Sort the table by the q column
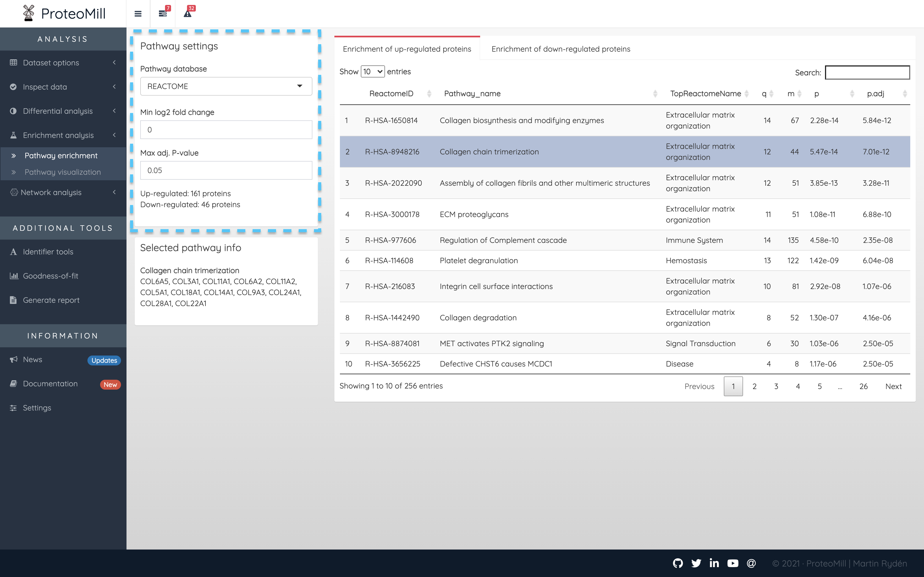This screenshot has height=577, width=924. click(765, 93)
